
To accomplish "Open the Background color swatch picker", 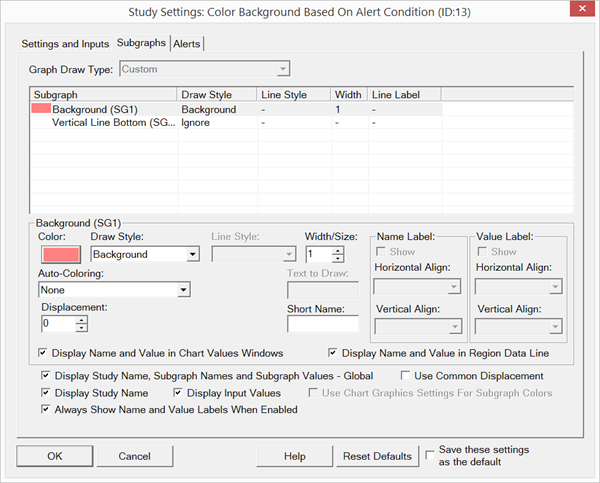I will pos(57,255).
